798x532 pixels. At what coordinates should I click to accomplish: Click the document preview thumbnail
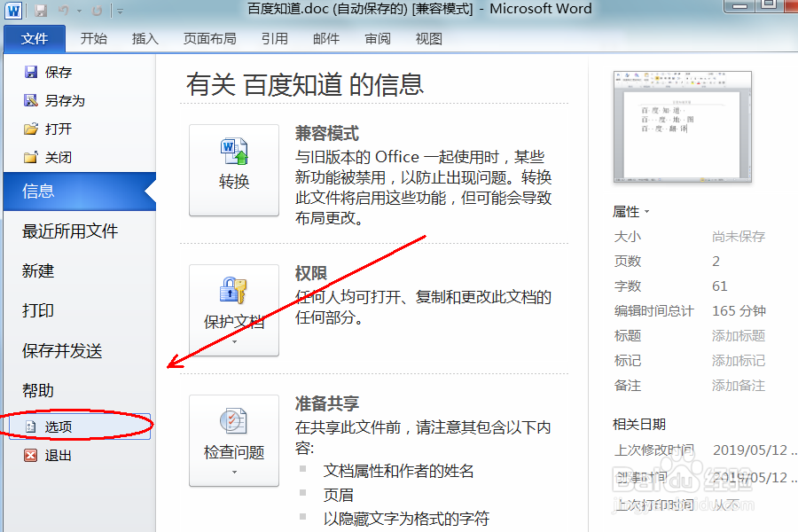tap(683, 127)
